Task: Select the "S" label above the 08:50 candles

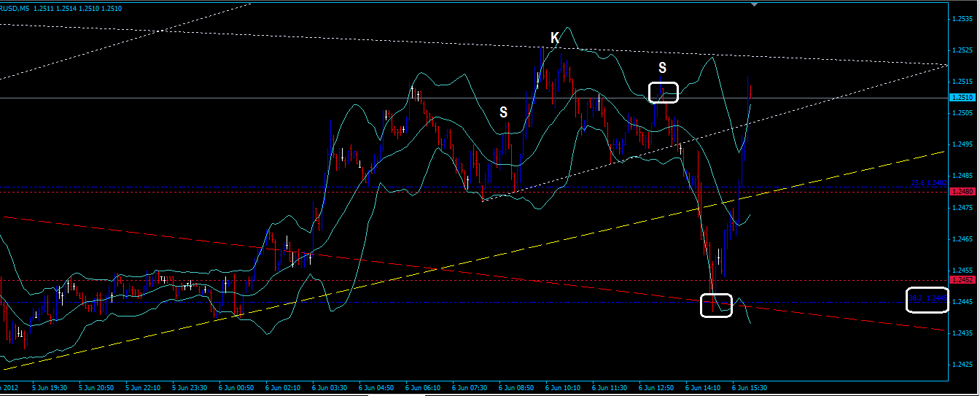Action: point(503,112)
